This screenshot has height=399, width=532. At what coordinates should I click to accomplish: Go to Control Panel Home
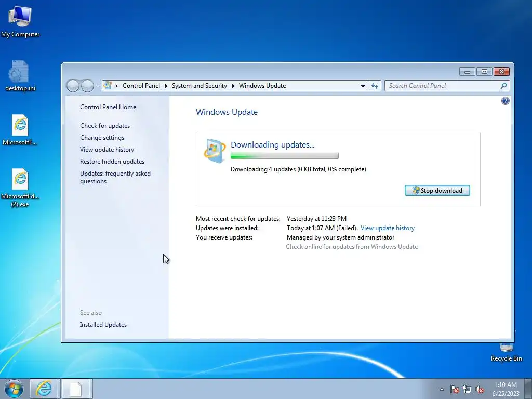(108, 107)
